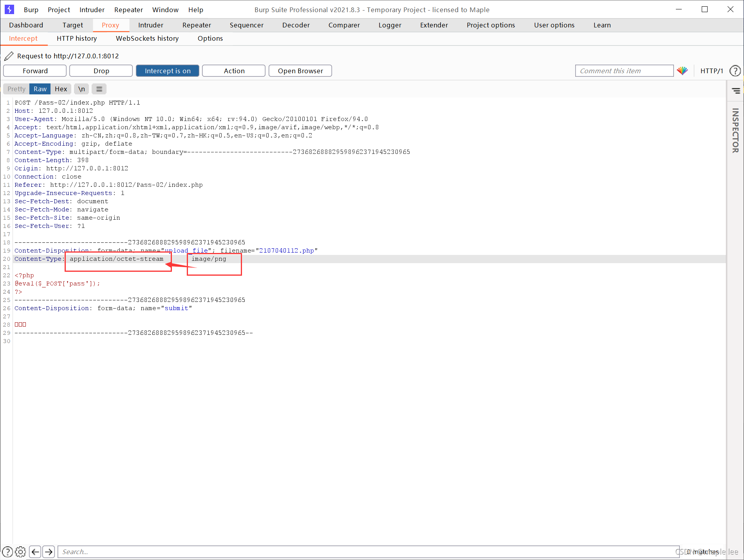
Task: Toggle the Intercept is on button
Action: click(x=168, y=71)
